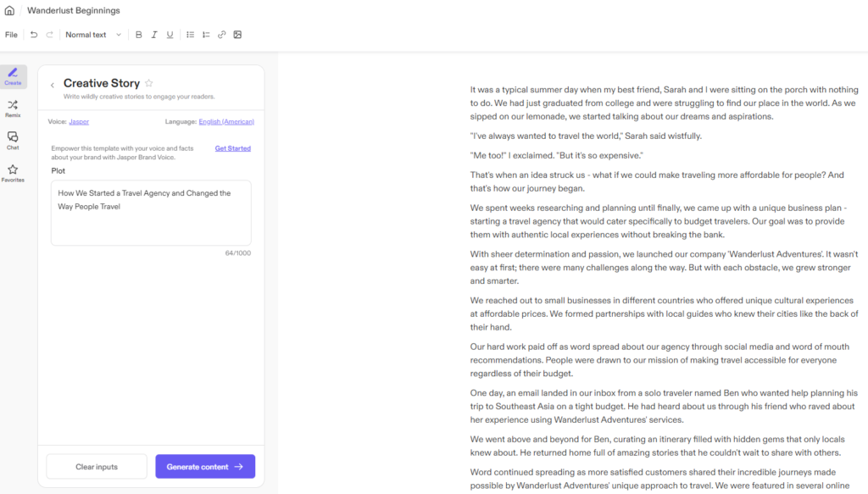Switch to the Remix sidebar tab
Viewport: 868px width, 494px height.
[x=13, y=108]
